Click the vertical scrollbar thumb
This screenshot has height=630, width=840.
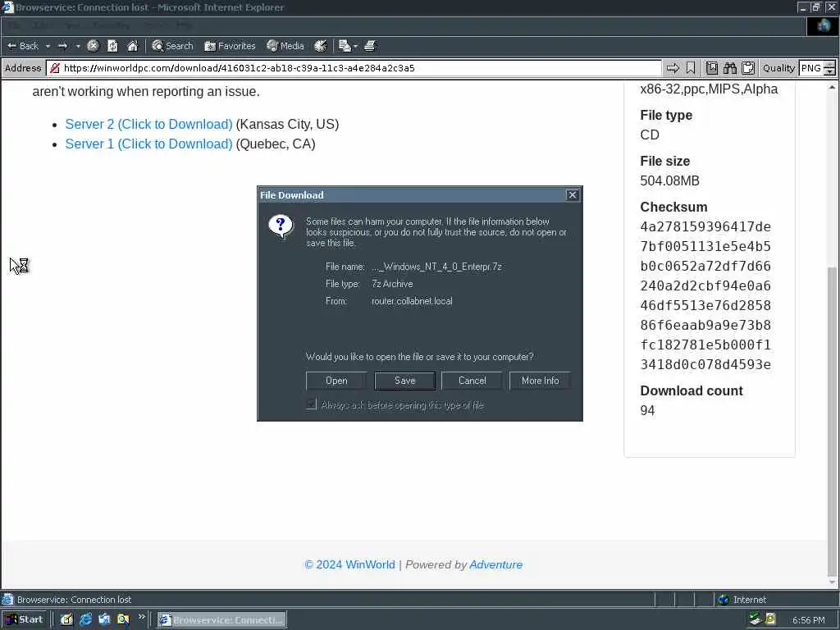click(x=832, y=421)
